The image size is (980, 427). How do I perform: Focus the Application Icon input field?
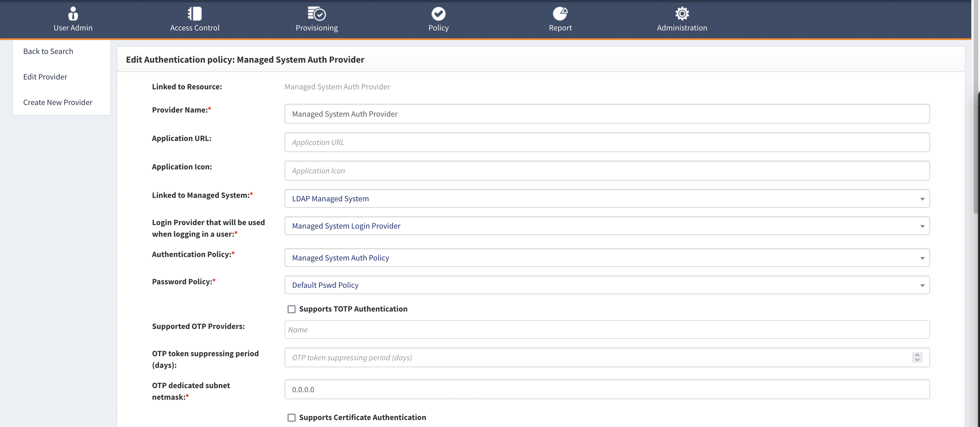point(607,171)
